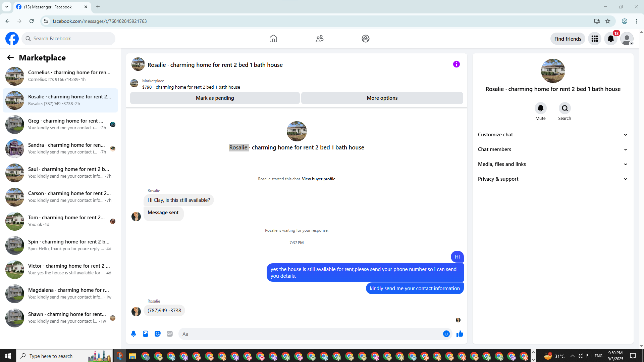Image resolution: width=644 pixels, height=362 pixels.
Task: Open the Windows Start menu
Action: point(8,356)
